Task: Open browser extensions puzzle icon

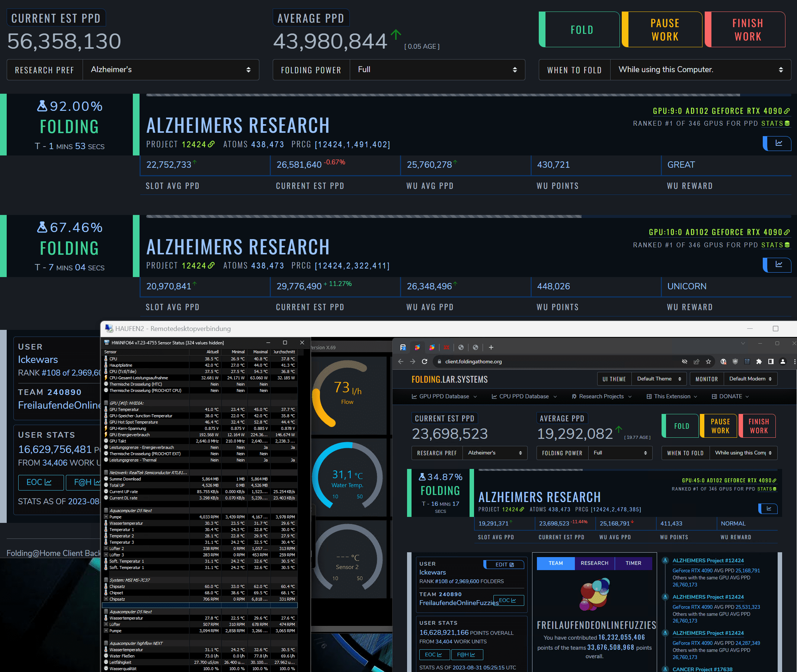Action: [x=759, y=361]
